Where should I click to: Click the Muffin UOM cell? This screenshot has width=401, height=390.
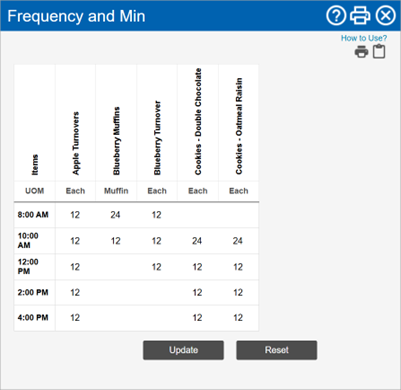coord(116,191)
